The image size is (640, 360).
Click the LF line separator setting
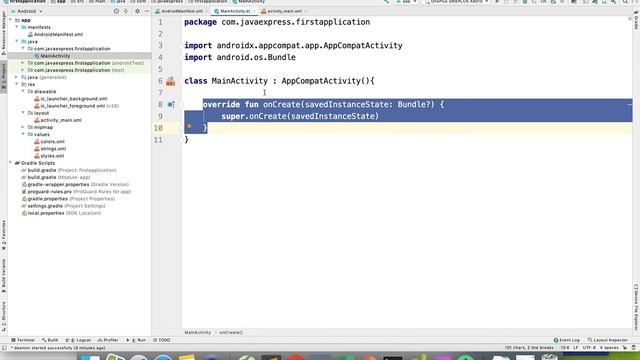[x=576, y=348]
